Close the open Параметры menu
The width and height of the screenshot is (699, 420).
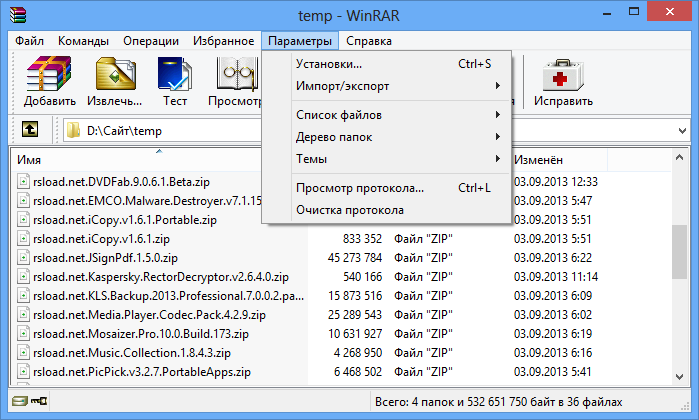point(300,41)
